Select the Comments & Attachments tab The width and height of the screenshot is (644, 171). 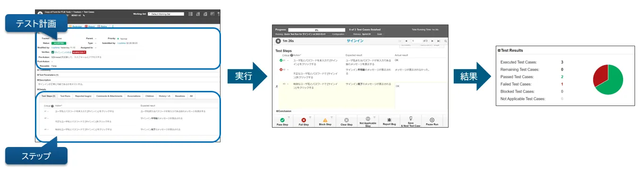(110, 96)
